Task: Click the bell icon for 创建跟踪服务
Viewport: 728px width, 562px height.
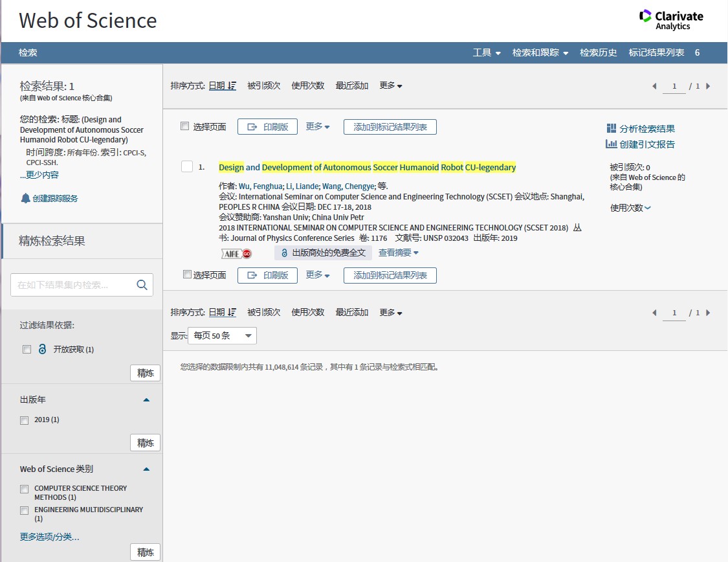Action: (25, 198)
